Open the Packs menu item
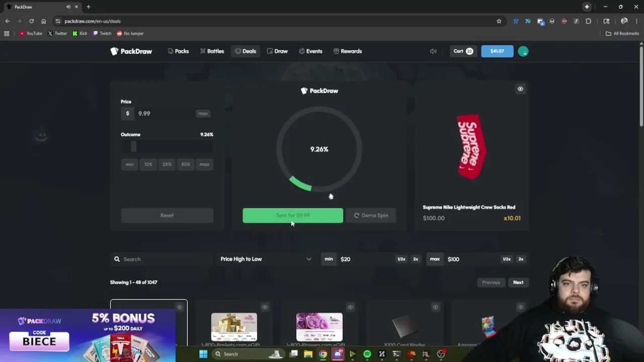644x362 pixels. point(178,51)
